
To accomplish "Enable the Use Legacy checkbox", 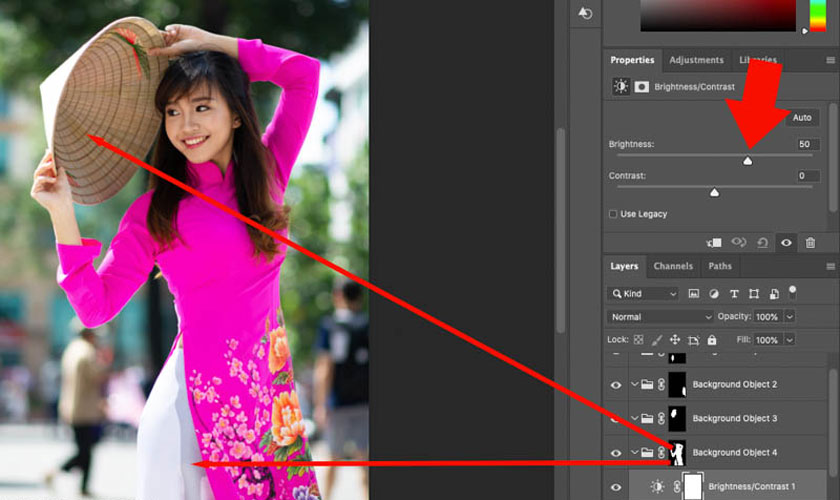I will (x=613, y=214).
